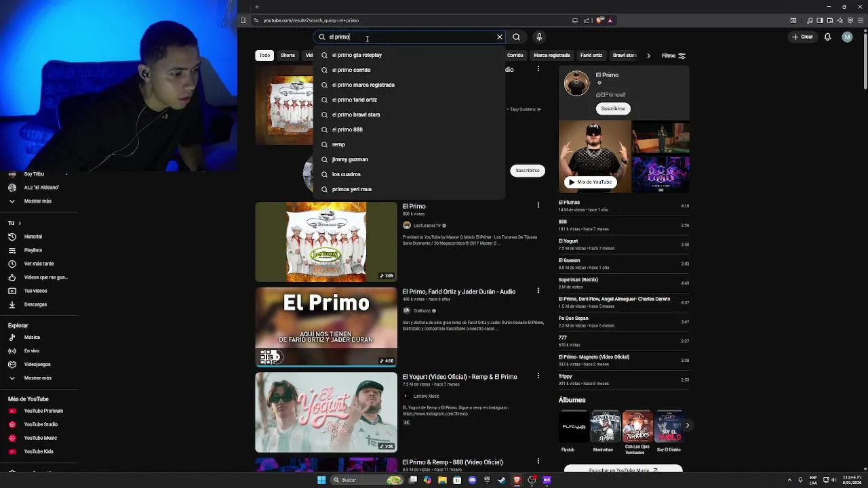
Task: Choose suggestion el primo marca registrada
Action: (x=409, y=85)
